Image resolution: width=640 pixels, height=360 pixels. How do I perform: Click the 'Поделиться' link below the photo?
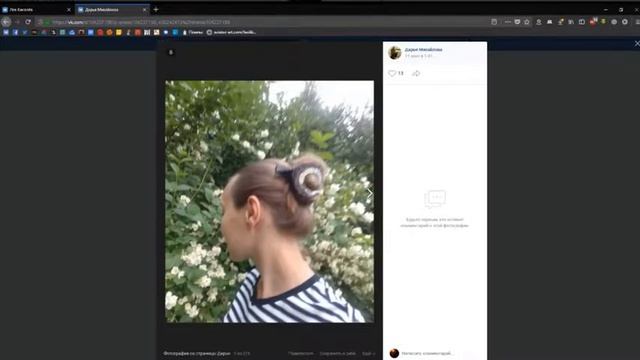coord(301,353)
